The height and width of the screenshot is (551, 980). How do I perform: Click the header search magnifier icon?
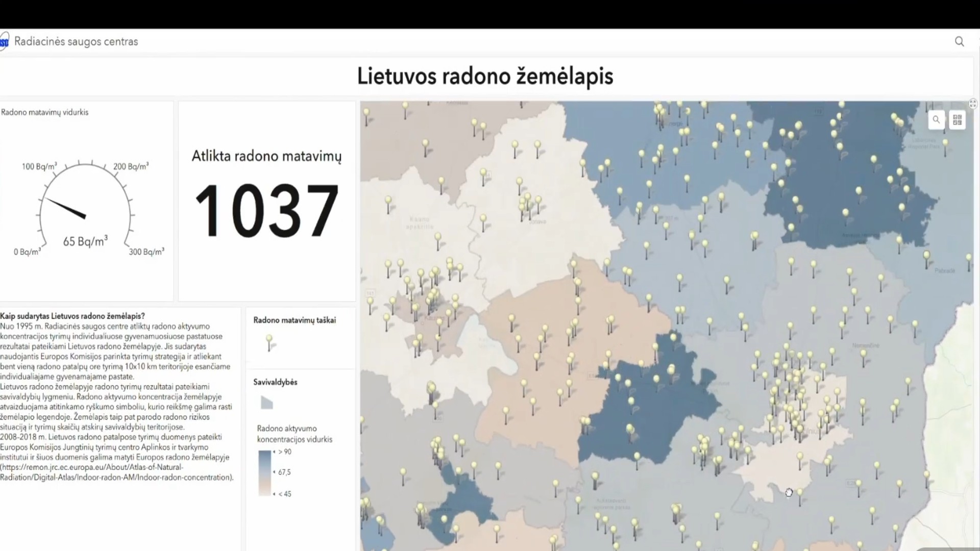959,42
